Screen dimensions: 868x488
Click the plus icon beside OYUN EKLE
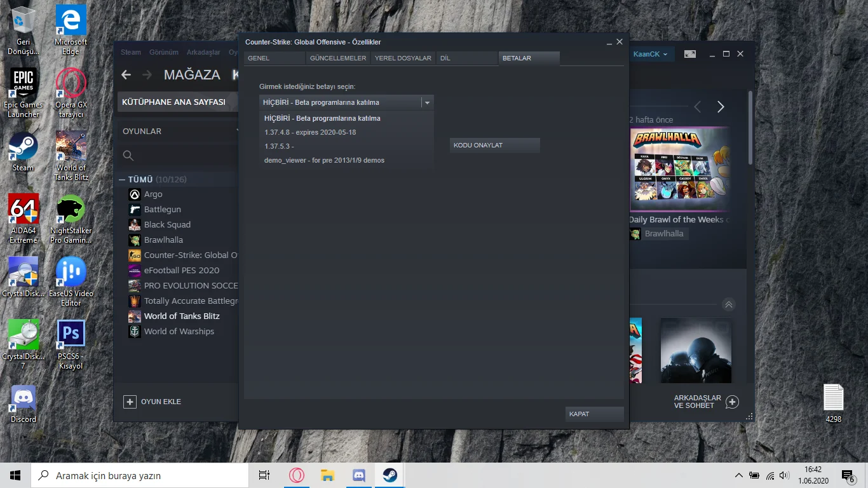pyautogui.click(x=130, y=402)
